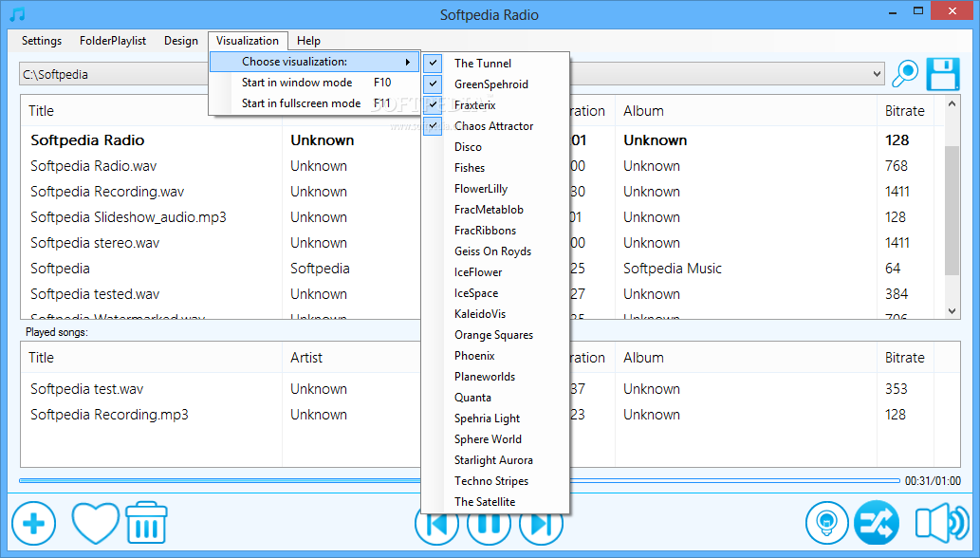Viewport: 980px width, 558px height.
Task: Open the Design menu
Action: pos(181,41)
